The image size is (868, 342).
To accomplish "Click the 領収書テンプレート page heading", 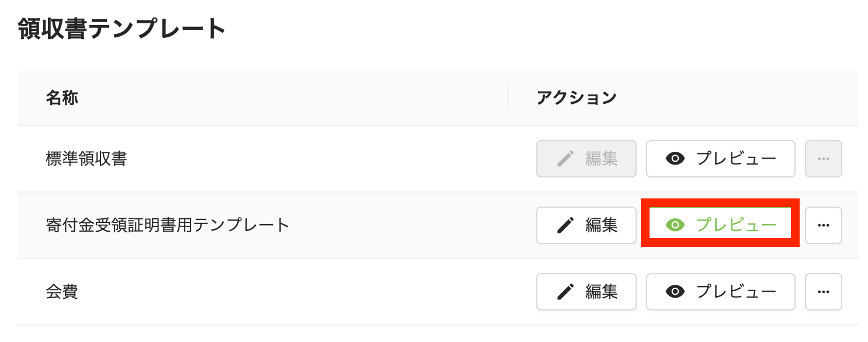I will (122, 29).
